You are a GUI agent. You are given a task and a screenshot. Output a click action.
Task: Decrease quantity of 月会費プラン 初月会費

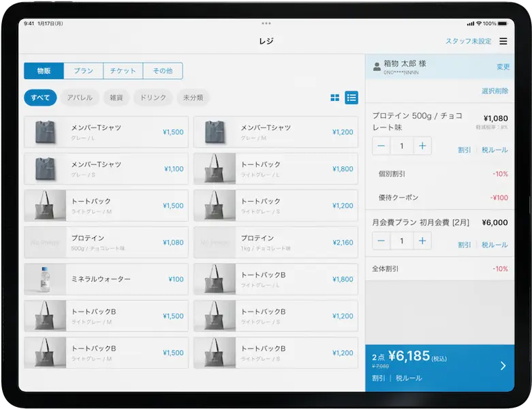[381, 241]
